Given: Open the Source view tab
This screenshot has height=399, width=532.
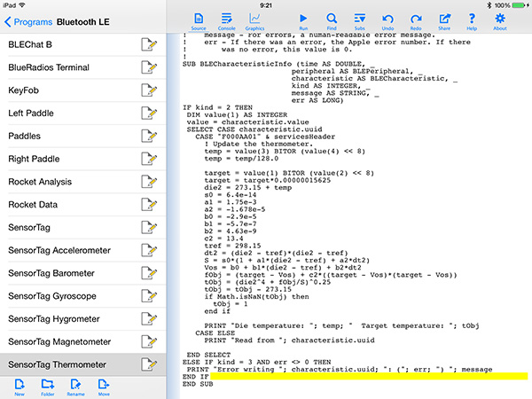Looking at the screenshot, I should coord(199,21).
